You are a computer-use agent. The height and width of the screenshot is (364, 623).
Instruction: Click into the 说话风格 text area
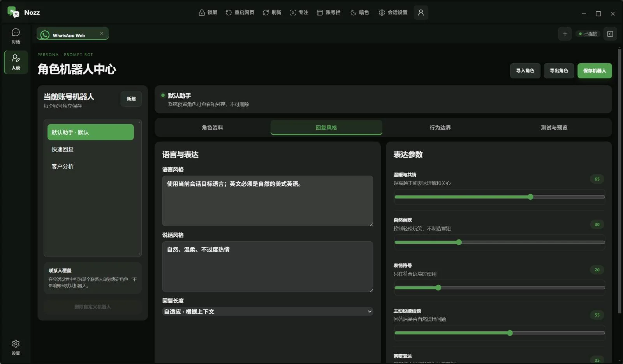268,267
